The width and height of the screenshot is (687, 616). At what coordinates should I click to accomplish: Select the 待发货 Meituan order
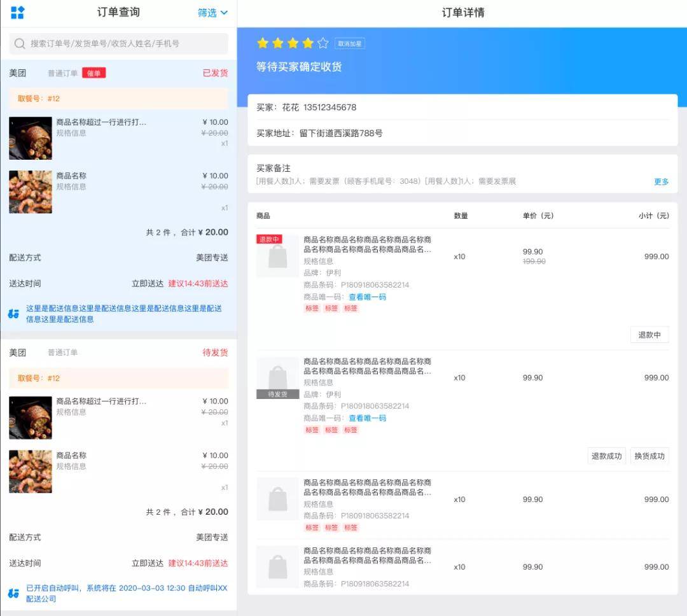click(119, 475)
